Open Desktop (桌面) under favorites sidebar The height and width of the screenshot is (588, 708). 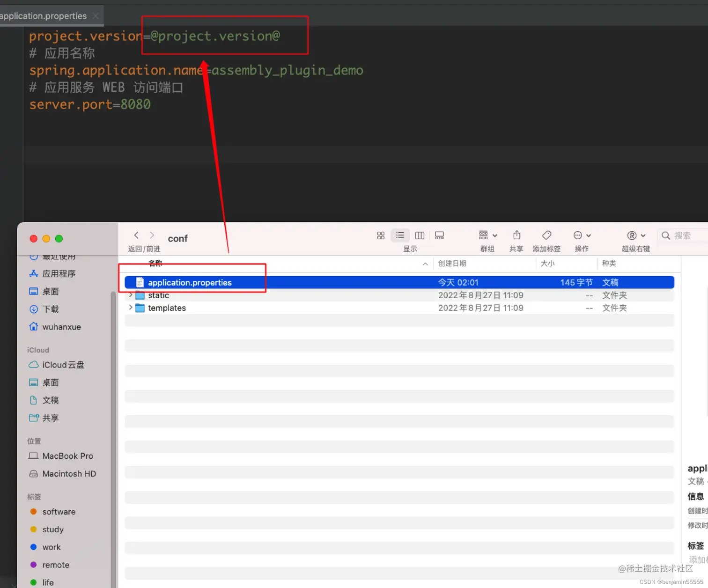[x=44, y=291]
